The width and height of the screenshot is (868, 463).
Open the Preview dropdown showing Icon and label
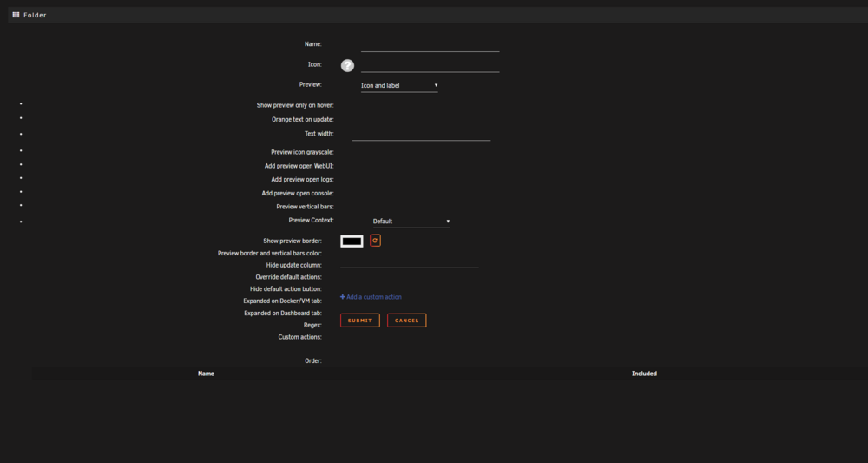pos(399,86)
